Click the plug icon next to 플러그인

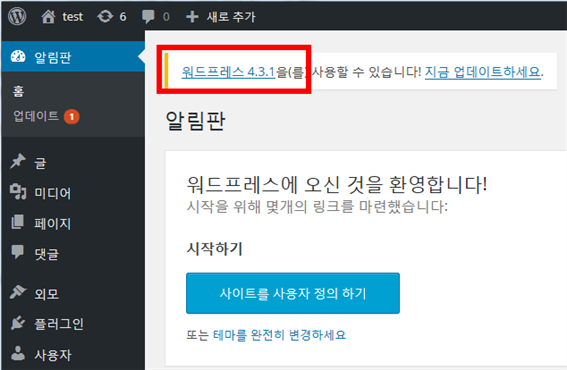pos(17,323)
